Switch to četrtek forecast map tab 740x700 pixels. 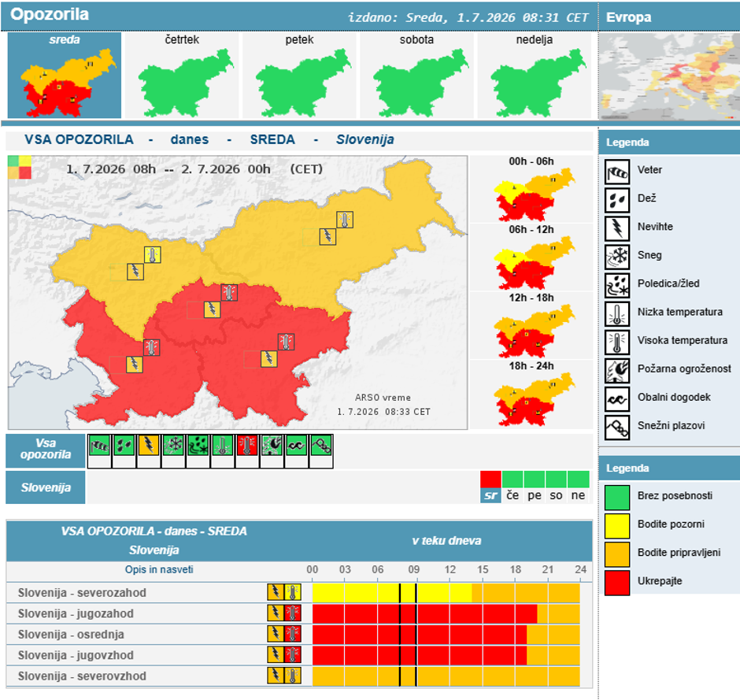[x=182, y=75]
